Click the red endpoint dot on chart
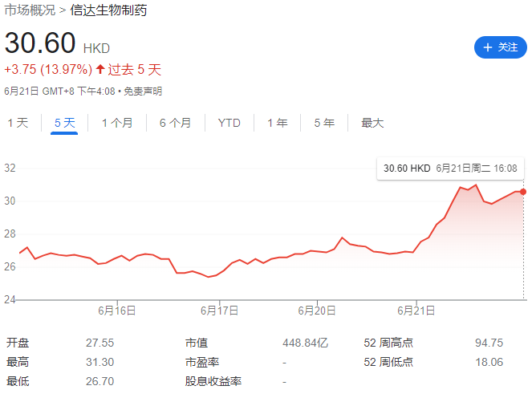The width and height of the screenshot is (532, 398). [x=523, y=192]
